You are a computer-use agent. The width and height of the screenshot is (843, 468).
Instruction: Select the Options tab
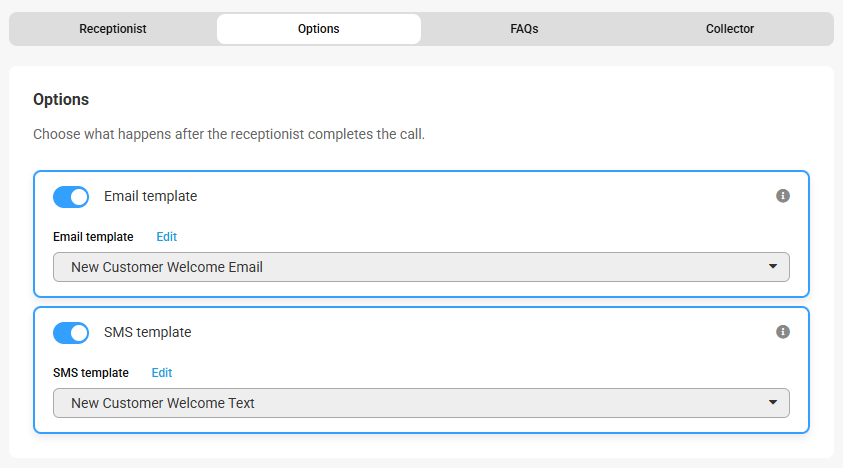point(318,29)
